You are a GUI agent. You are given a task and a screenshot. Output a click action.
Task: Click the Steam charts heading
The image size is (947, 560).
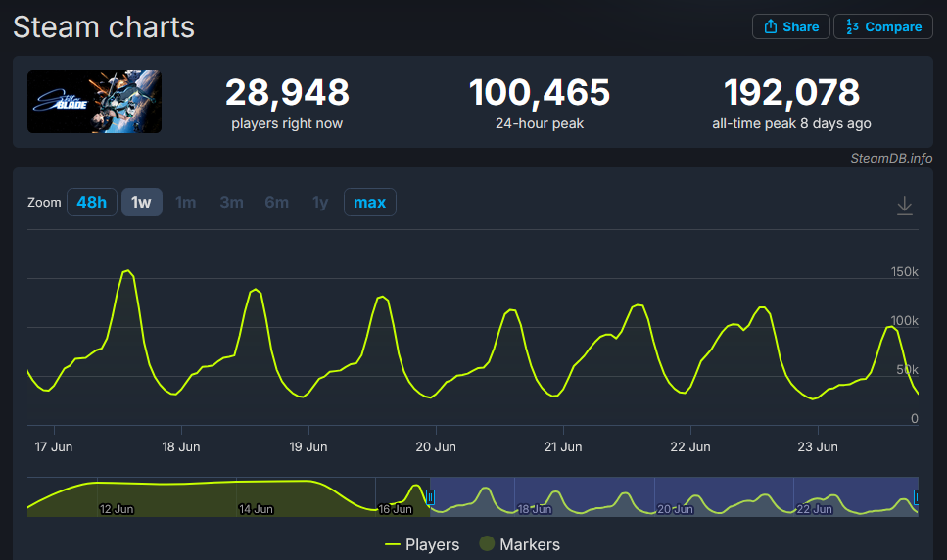(x=104, y=27)
